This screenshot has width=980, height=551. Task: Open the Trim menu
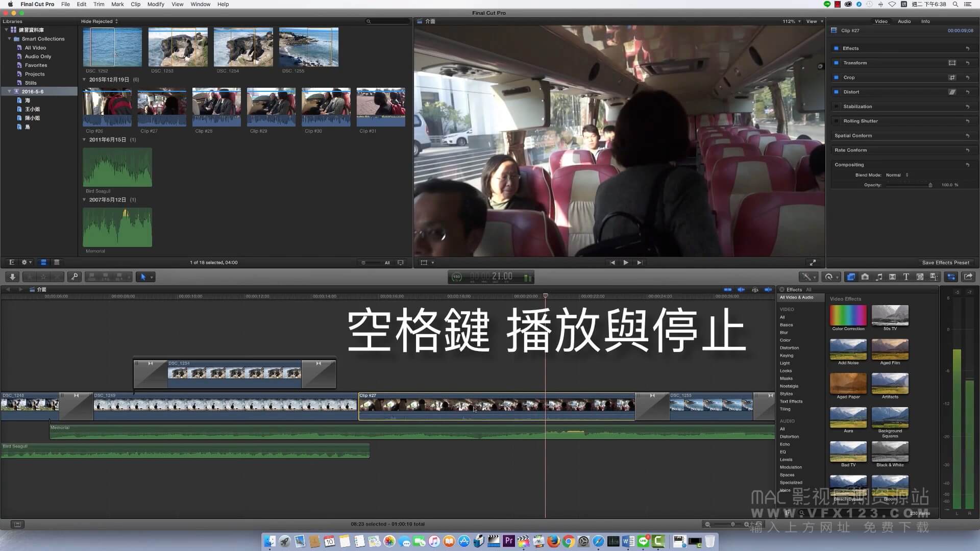pos(99,4)
